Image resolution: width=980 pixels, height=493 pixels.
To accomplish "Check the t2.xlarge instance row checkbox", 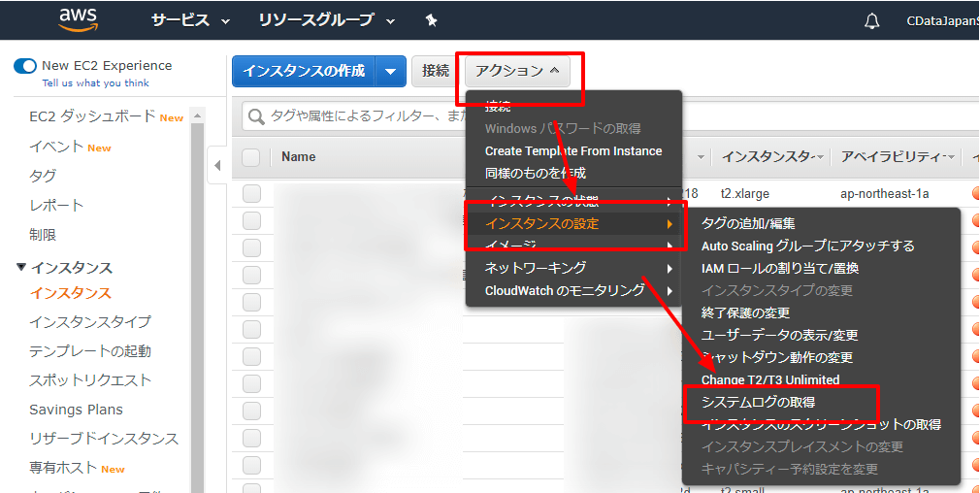I will click(x=251, y=194).
